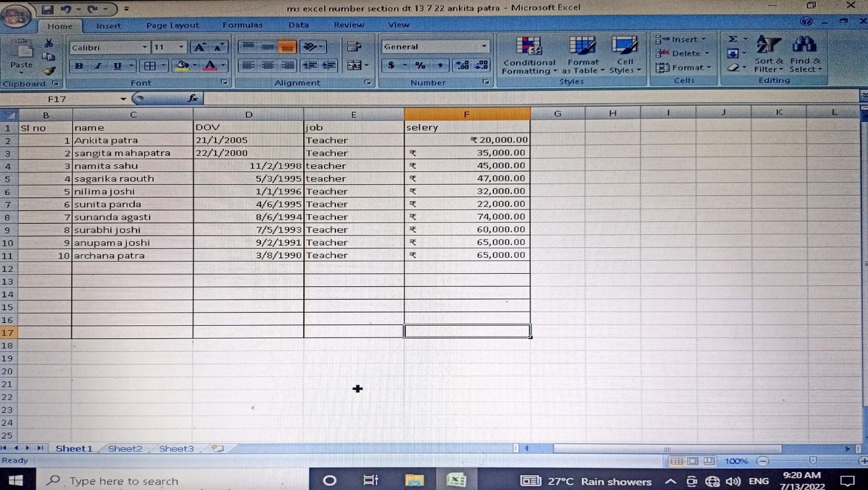
Task: Cut the selection with the scissors icon
Action: click(49, 43)
